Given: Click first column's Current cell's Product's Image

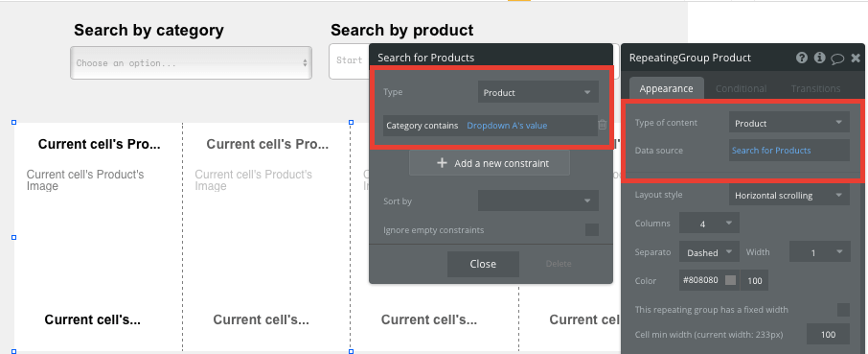Looking at the screenshot, I should click(85, 180).
